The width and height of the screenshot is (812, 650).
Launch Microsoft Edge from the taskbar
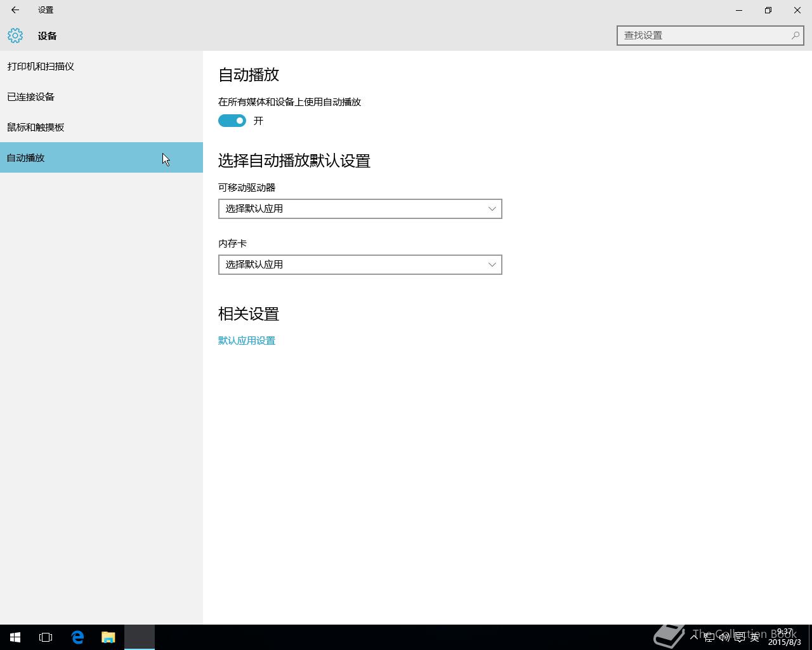(77, 637)
